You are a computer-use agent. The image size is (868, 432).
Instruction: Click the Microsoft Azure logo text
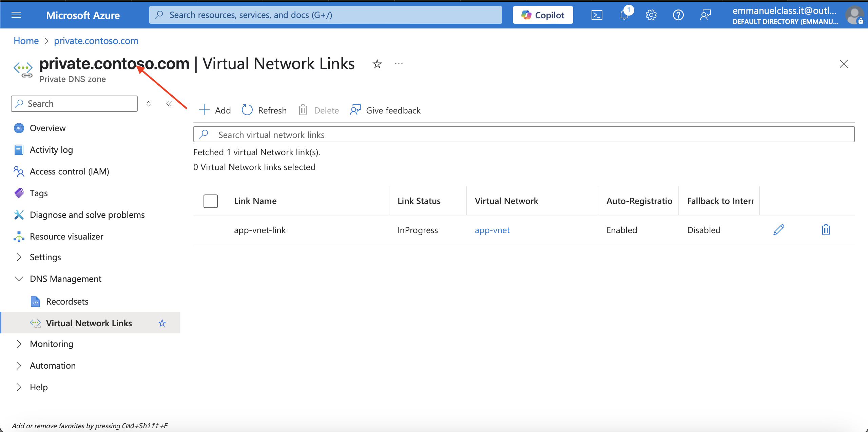[x=83, y=15]
